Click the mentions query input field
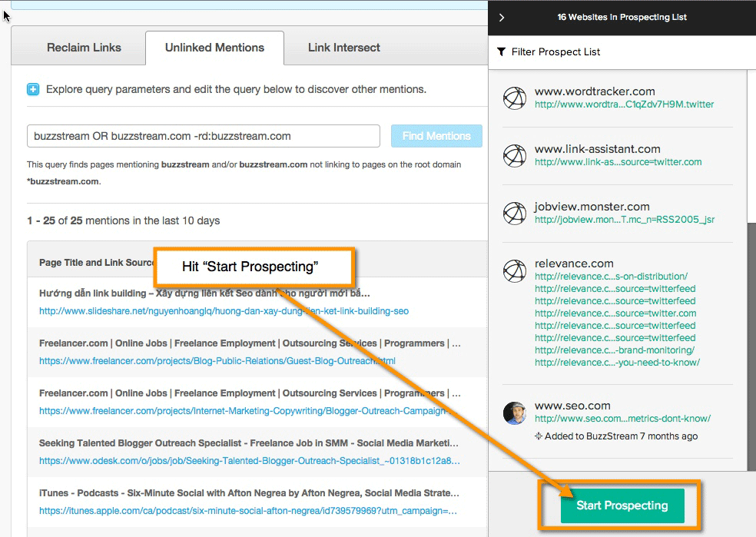The height and width of the screenshot is (537, 756). (203, 136)
